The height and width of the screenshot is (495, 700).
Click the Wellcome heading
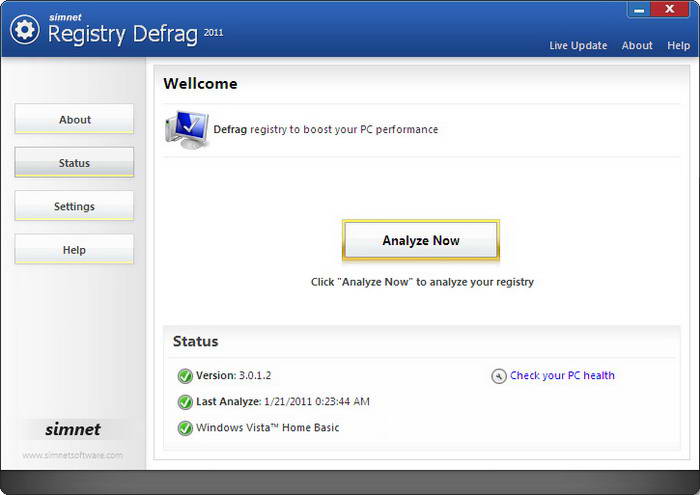pos(200,83)
